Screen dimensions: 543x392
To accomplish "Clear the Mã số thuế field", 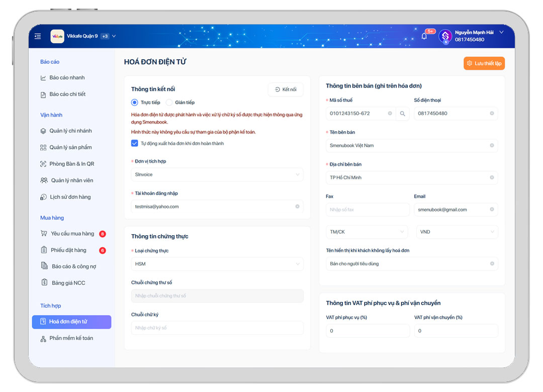I will [x=390, y=113].
